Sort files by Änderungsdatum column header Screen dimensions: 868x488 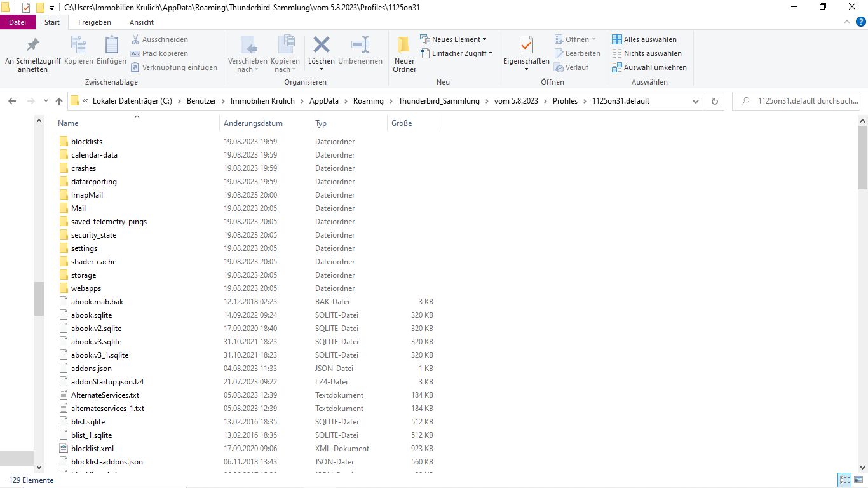(253, 123)
